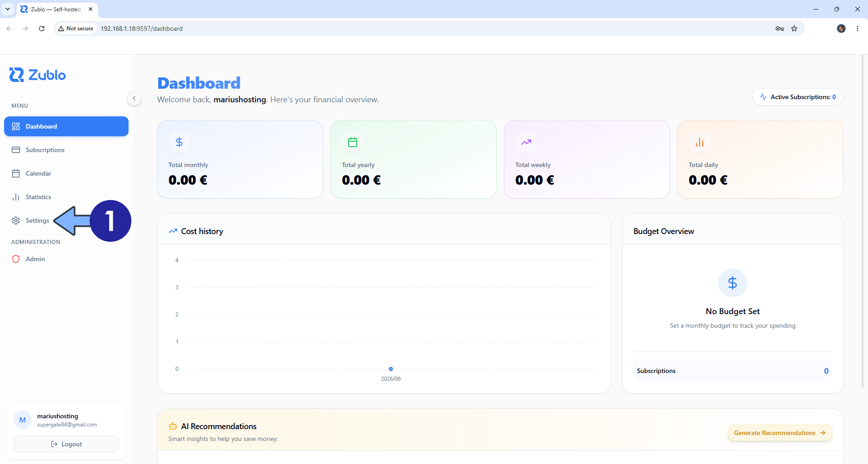The height and width of the screenshot is (464, 868).
Task: Click the Zublo logo
Action: (x=38, y=75)
